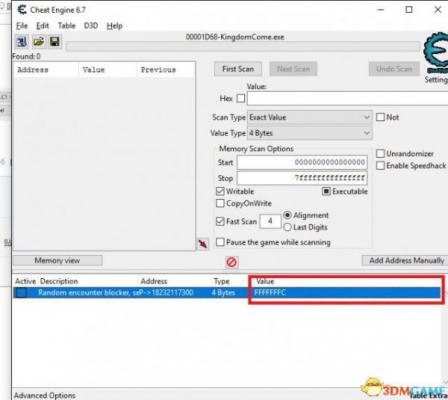This screenshot has height=400, width=448.
Task: Toggle Active box for Random encounter blocker
Action: [x=22, y=293]
